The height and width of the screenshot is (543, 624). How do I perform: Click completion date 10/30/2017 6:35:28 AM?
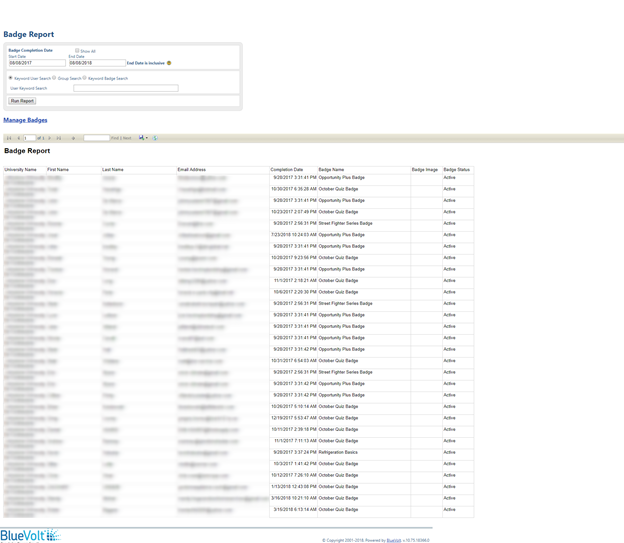tap(294, 189)
